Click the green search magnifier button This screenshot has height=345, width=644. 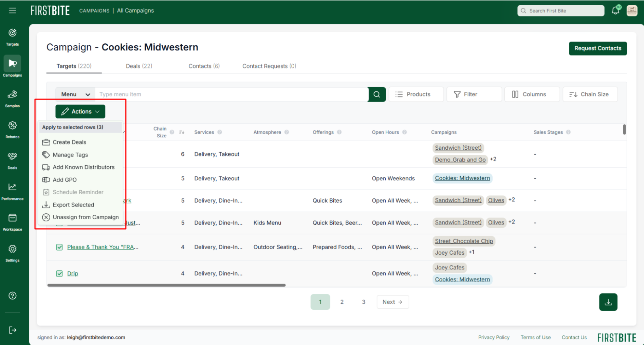click(x=377, y=94)
